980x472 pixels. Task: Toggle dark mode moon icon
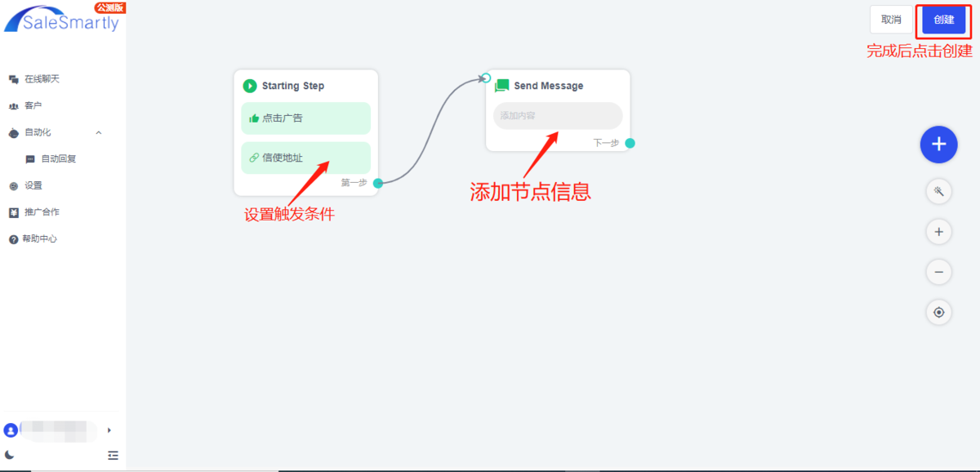click(x=10, y=455)
